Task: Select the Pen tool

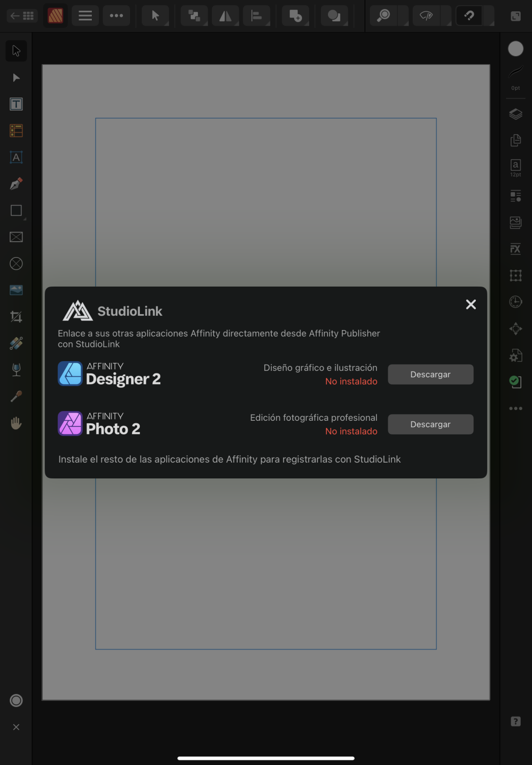Action: click(16, 184)
